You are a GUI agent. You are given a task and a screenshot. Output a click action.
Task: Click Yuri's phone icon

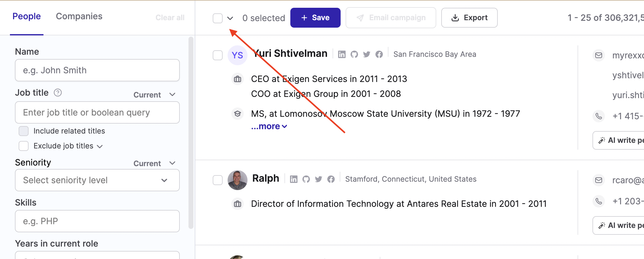tap(598, 116)
